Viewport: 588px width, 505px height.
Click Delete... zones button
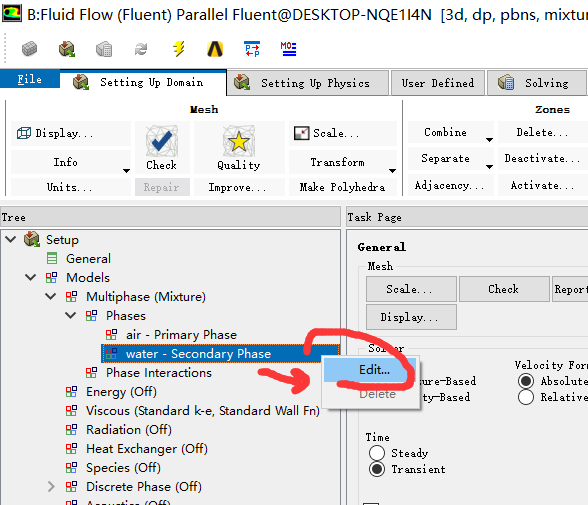(x=542, y=132)
